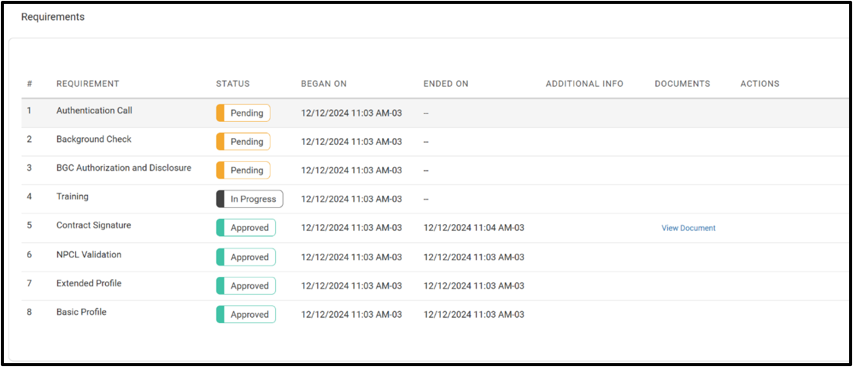The image size is (853, 367).
Task: Click Pending badge for Background Check
Action: coord(243,142)
